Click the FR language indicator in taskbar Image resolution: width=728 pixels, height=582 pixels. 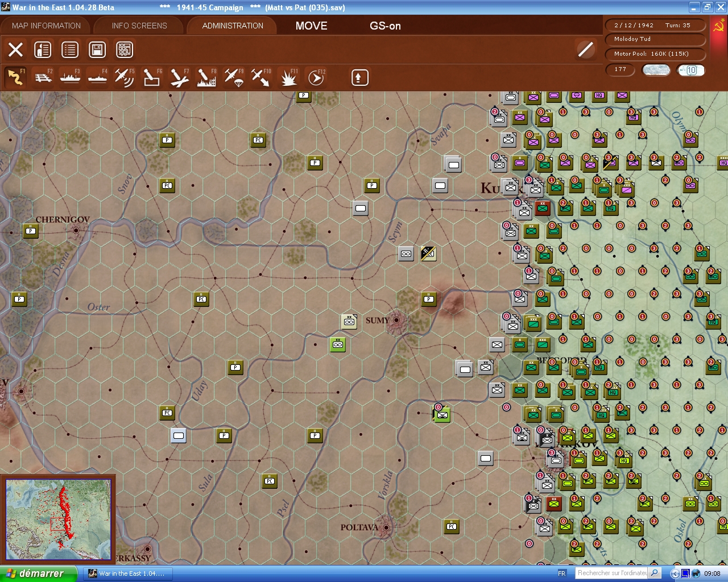click(x=562, y=573)
